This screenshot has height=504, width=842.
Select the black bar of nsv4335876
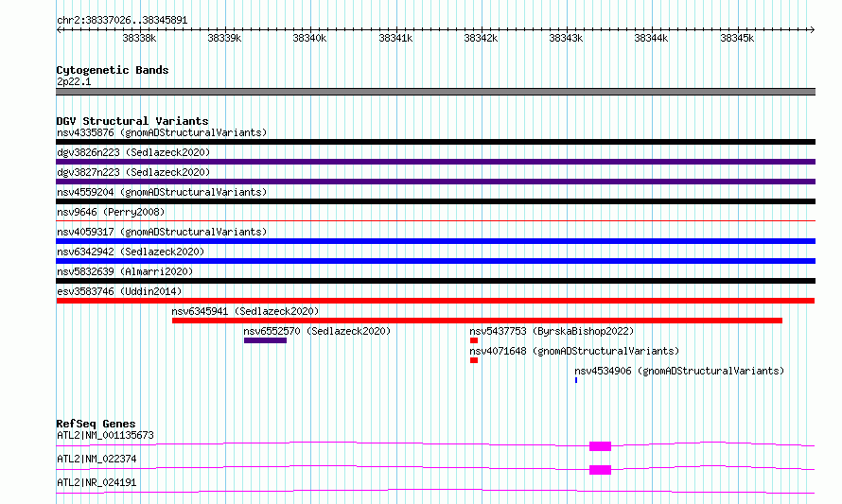pos(435,142)
